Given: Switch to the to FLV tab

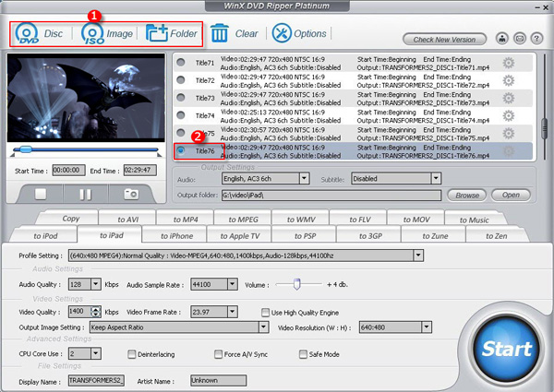Looking at the screenshot, I should click(x=360, y=220).
